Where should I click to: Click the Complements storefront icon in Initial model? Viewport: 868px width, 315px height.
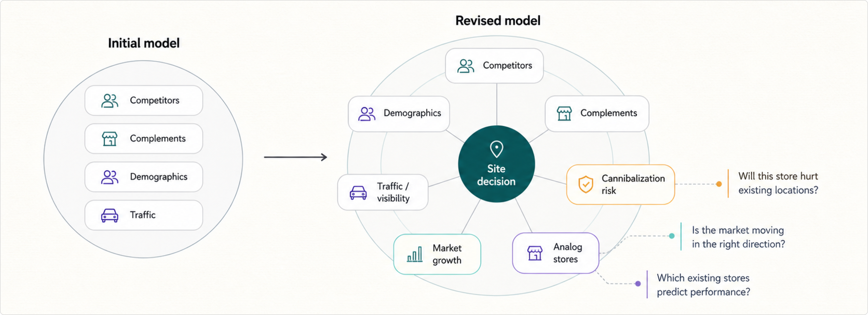click(109, 139)
